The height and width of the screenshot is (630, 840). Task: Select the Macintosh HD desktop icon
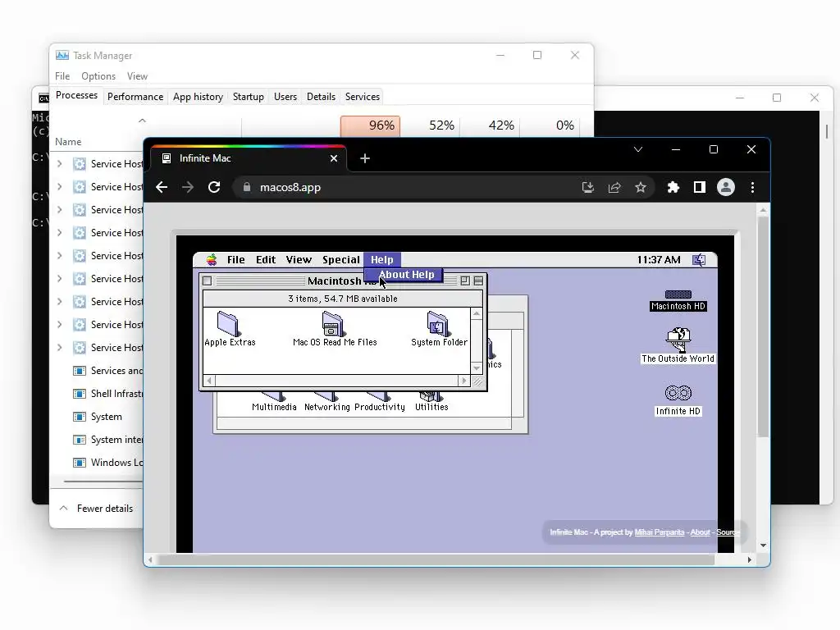tap(678, 300)
